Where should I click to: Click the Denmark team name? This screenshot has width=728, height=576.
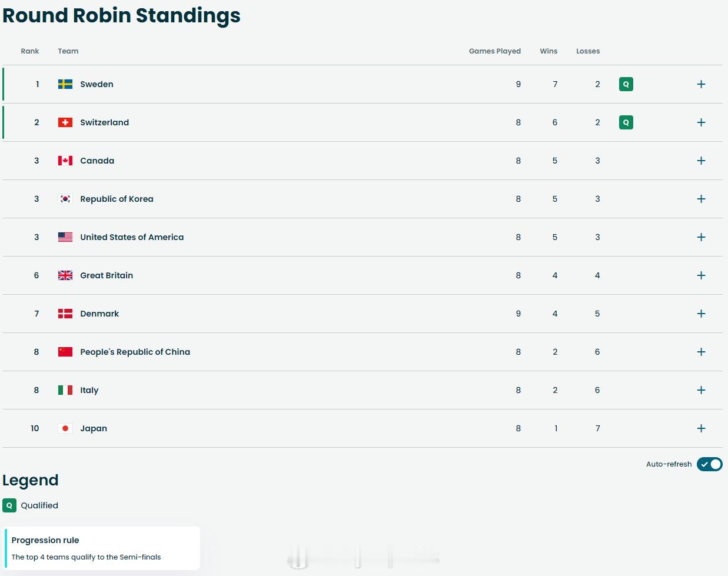coord(99,314)
